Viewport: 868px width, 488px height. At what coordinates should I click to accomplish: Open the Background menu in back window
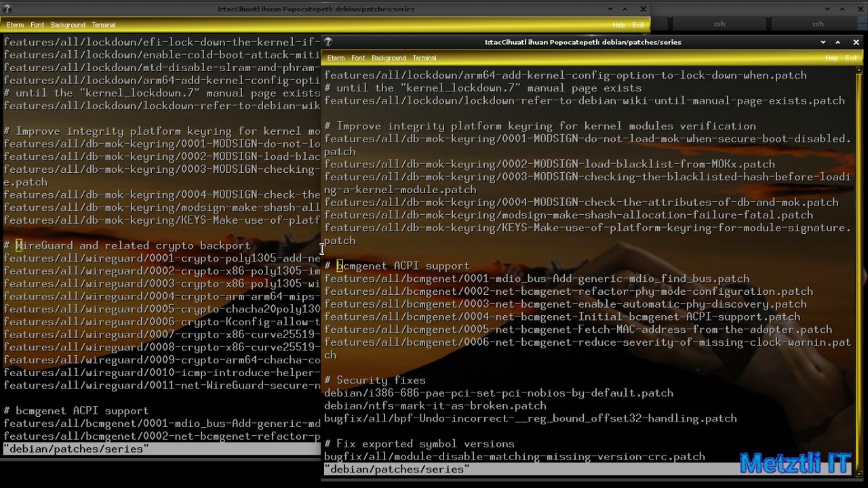click(68, 25)
